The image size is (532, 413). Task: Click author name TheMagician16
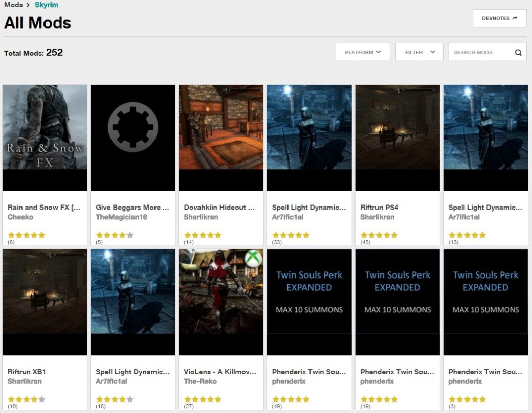point(121,217)
